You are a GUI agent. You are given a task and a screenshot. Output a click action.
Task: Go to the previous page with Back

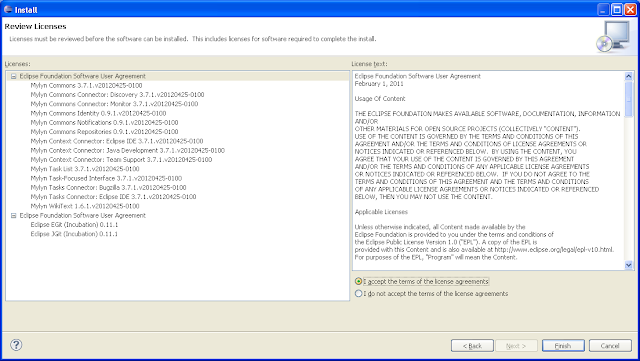click(472, 345)
